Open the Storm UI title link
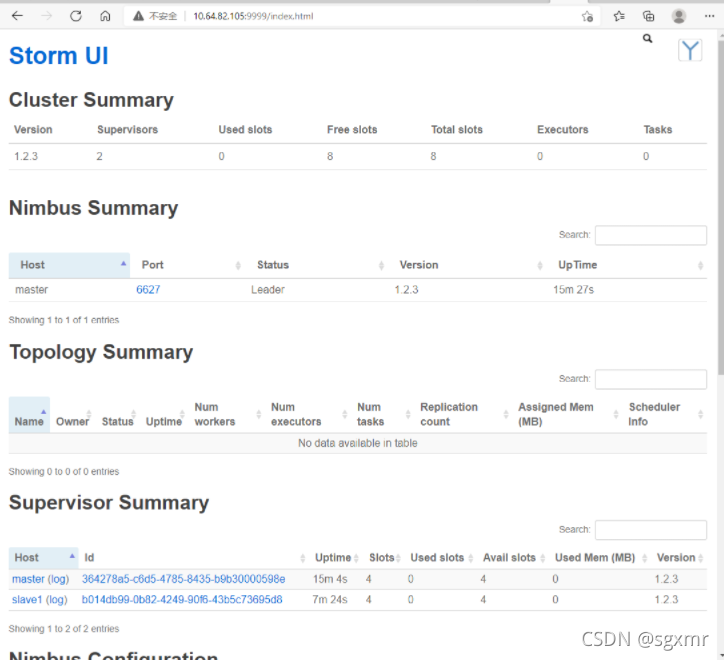This screenshot has width=724, height=660. coord(59,56)
